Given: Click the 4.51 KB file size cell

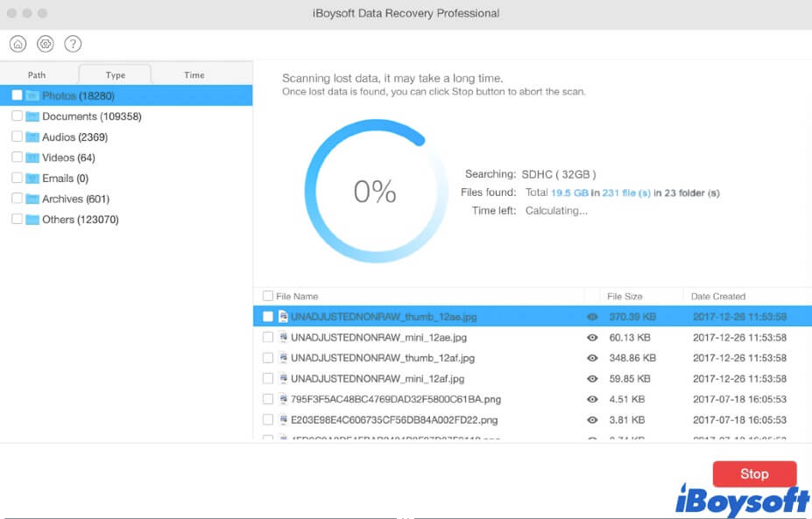Looking at the screenshot, I should coord(626,399).
